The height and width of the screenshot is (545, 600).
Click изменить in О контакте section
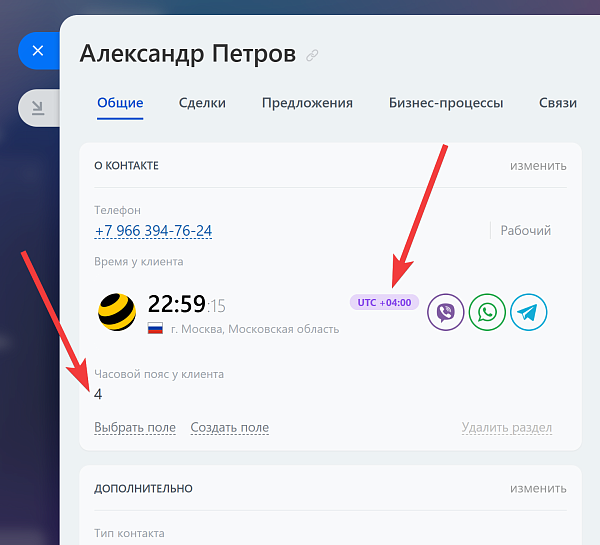click(538, 166)
